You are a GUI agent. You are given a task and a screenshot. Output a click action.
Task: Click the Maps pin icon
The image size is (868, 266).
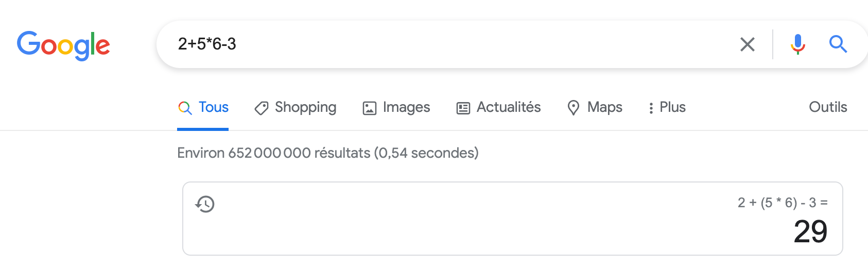click(x=574, y=108)
